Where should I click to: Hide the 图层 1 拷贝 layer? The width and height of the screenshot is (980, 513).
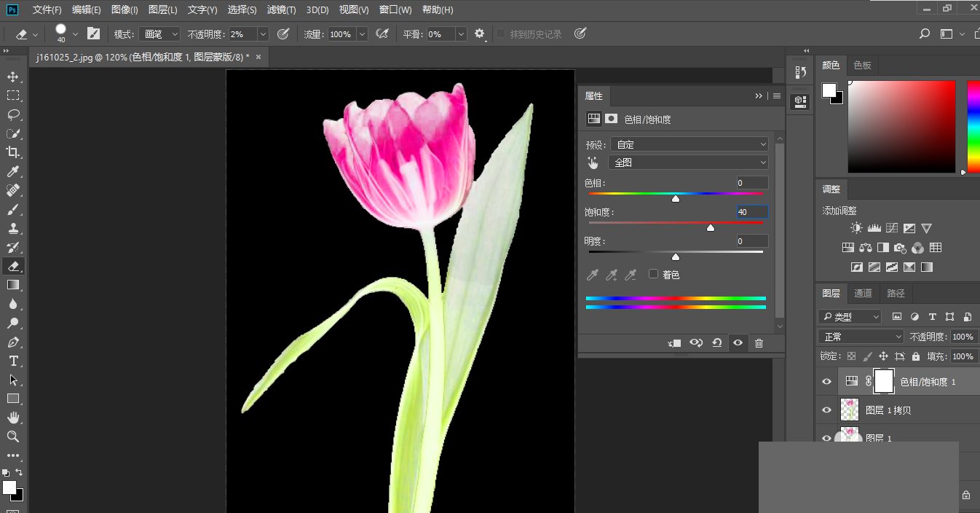(x=826, y=410)
